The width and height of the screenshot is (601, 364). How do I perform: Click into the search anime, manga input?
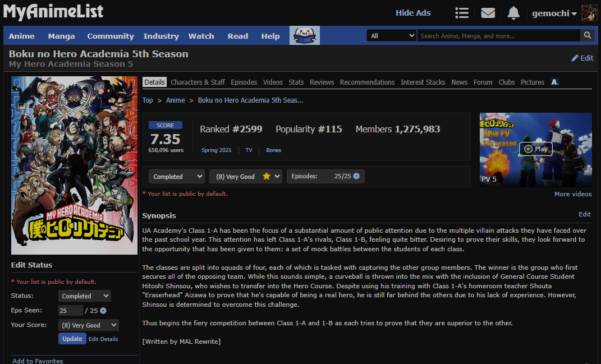coord(499,36)
